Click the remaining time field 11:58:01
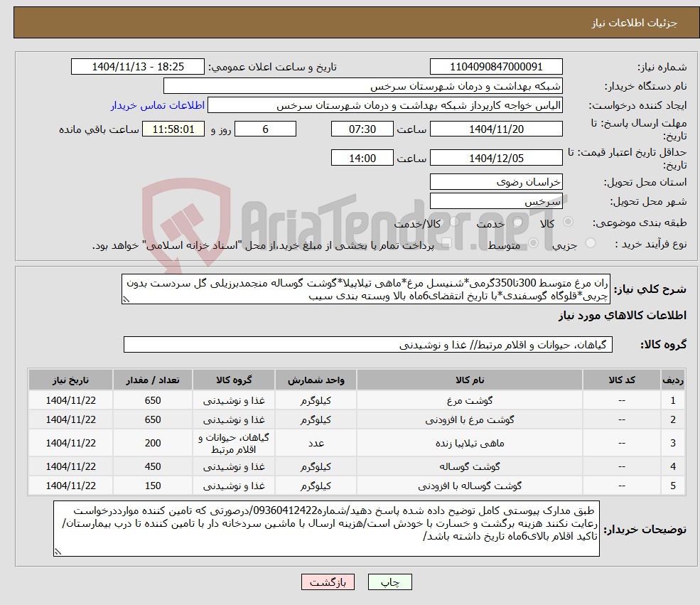The height and width of the screenshot is (605, 700). coord(173,129)
